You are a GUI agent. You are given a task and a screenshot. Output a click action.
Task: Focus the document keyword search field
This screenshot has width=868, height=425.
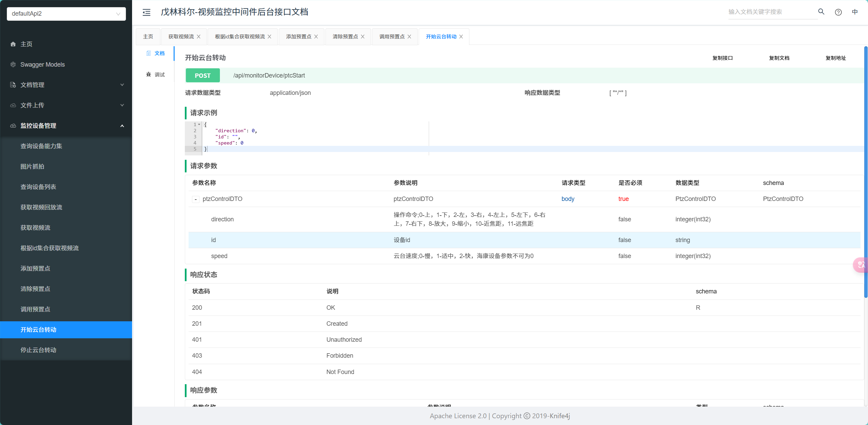770,12
